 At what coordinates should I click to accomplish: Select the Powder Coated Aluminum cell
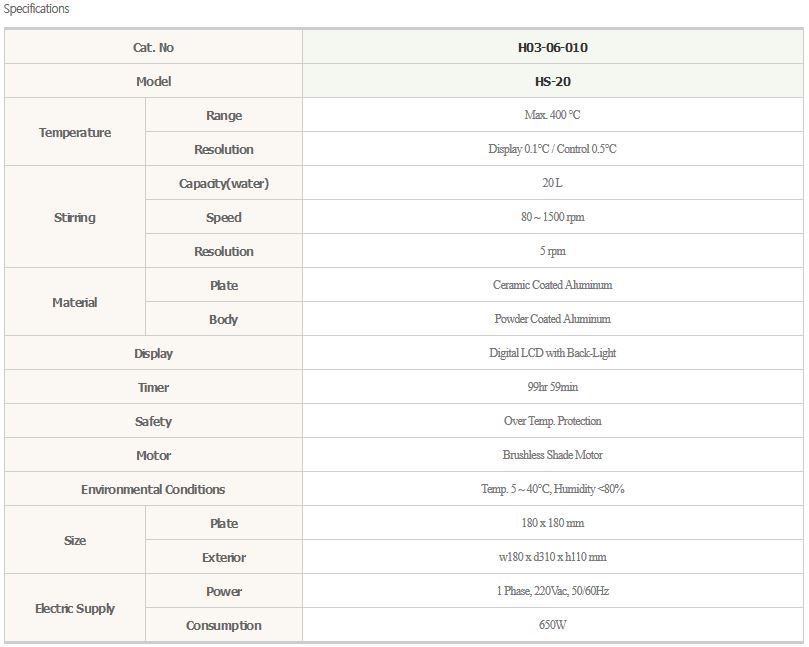(553, 319)
